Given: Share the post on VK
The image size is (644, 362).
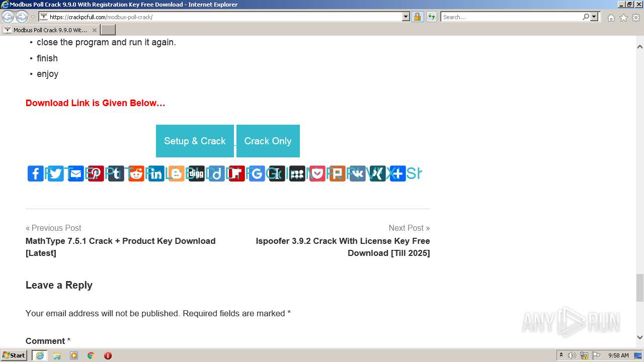Looking at the screenshot, I should coord(358,173).
